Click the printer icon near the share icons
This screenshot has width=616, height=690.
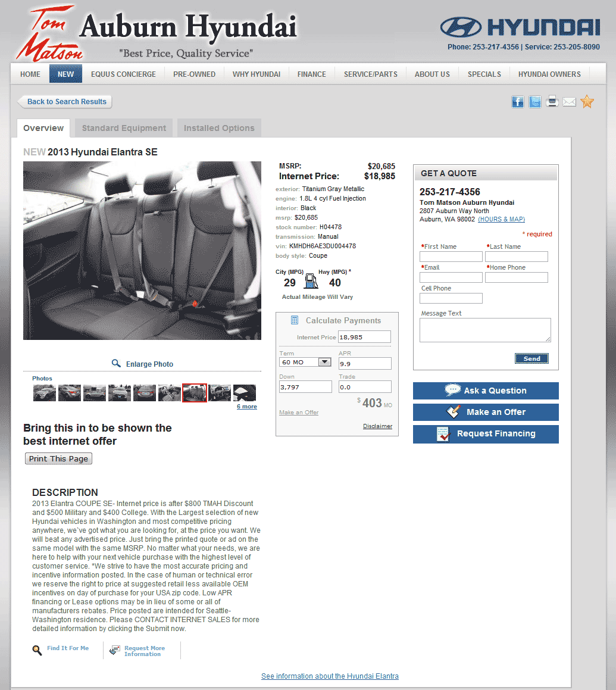(x=552, y=102)
